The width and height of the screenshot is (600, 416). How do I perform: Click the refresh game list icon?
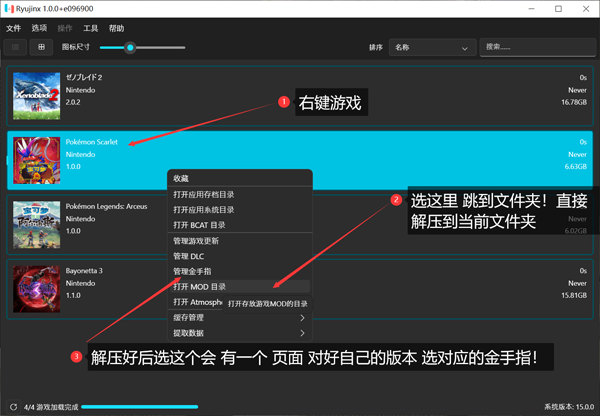click(x=13, y=407)
